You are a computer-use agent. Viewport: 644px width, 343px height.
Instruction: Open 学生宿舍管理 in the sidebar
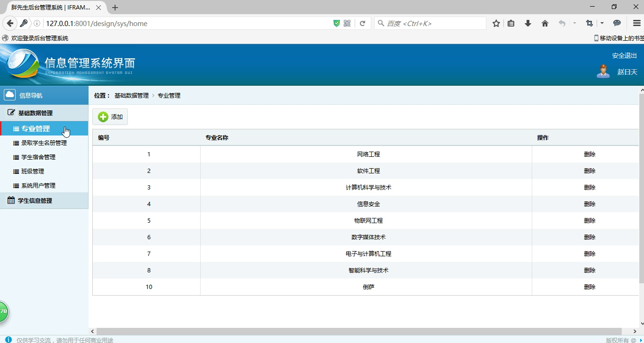pos(44,157)
